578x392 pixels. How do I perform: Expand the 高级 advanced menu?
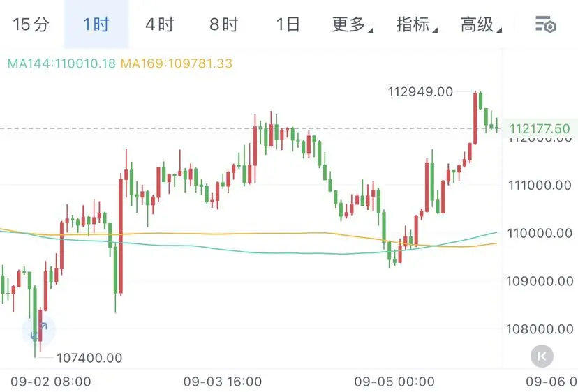(x=481, y=24)
